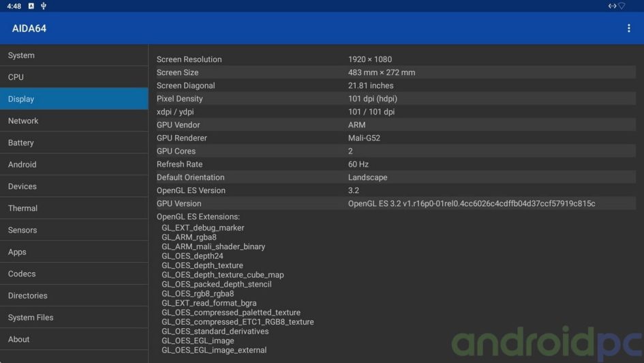644x363 pixels.
Task: Select the GPU Version row
Action: point(396,203)
